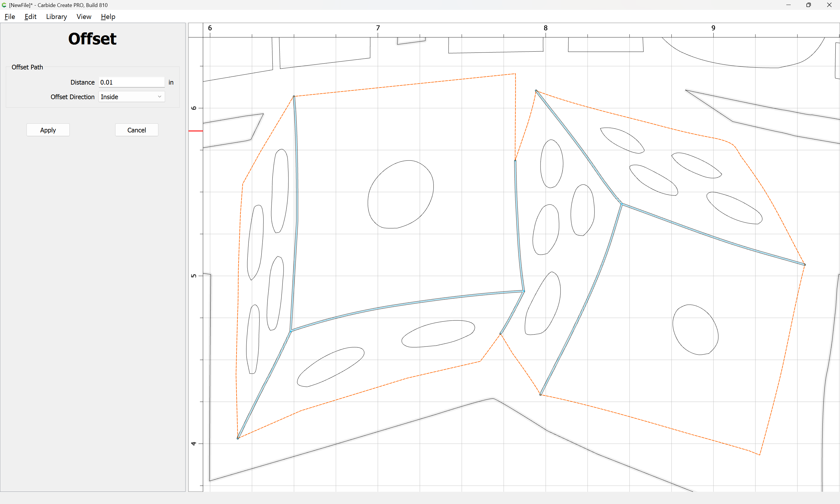The image size is (840, 504).
Task: Click the title bar text 'Carbide Create PRO, Build 810'
Action: point(73,5)
